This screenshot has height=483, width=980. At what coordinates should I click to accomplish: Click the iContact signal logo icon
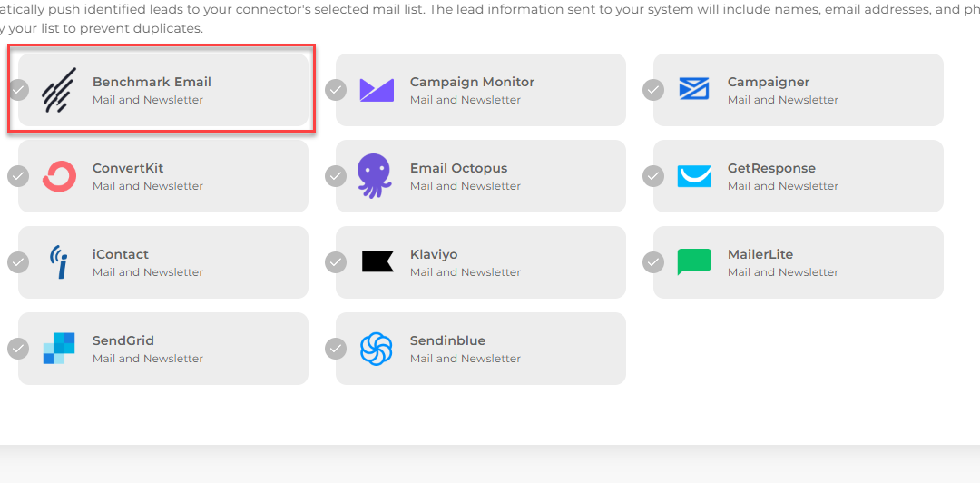pos(59,261)
